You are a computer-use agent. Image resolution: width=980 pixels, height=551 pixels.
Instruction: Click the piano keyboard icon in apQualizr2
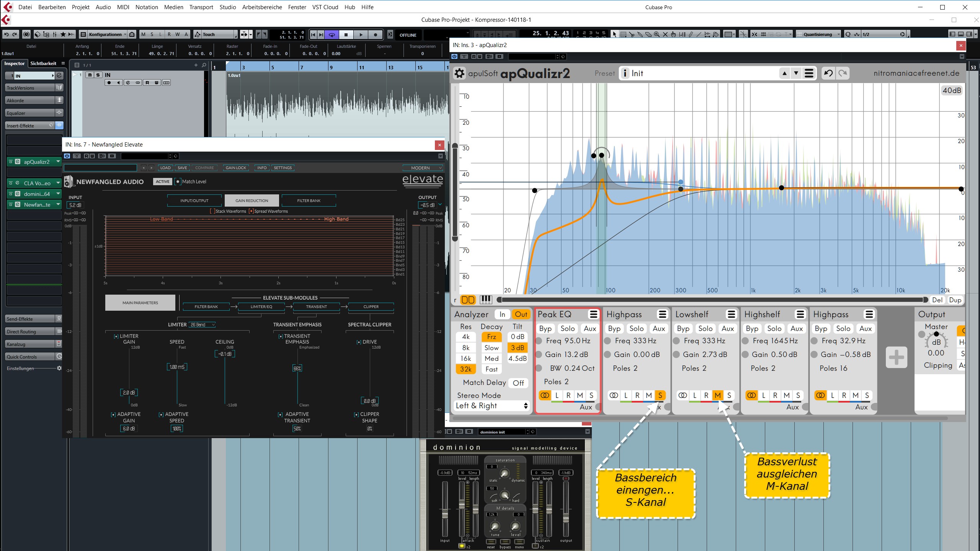coord(486,300)
